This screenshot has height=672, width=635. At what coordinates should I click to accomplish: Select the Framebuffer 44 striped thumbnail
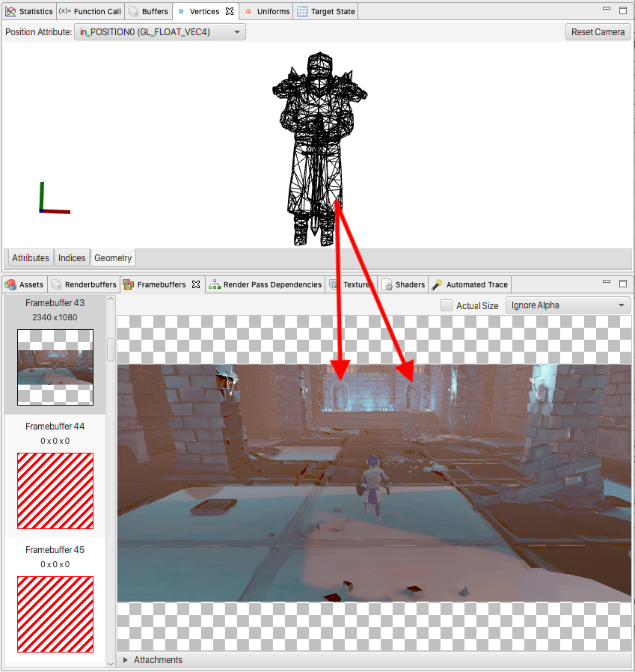point(55,491)
